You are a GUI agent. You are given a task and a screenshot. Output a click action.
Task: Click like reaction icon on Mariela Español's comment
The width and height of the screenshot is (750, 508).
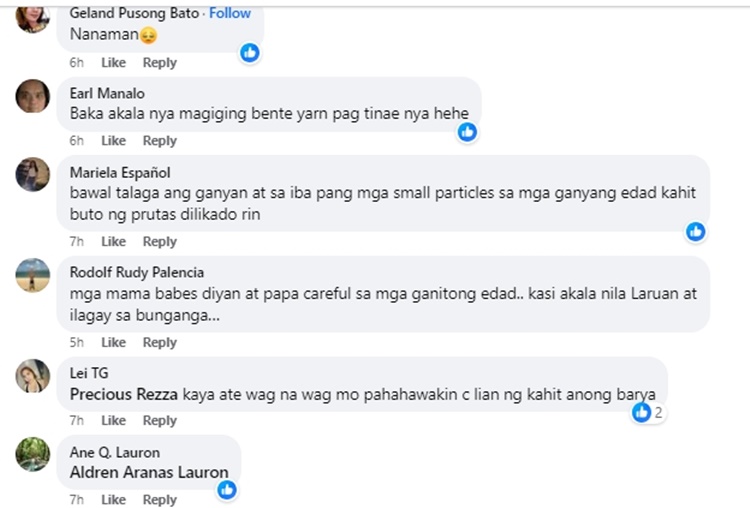[696, 231]
